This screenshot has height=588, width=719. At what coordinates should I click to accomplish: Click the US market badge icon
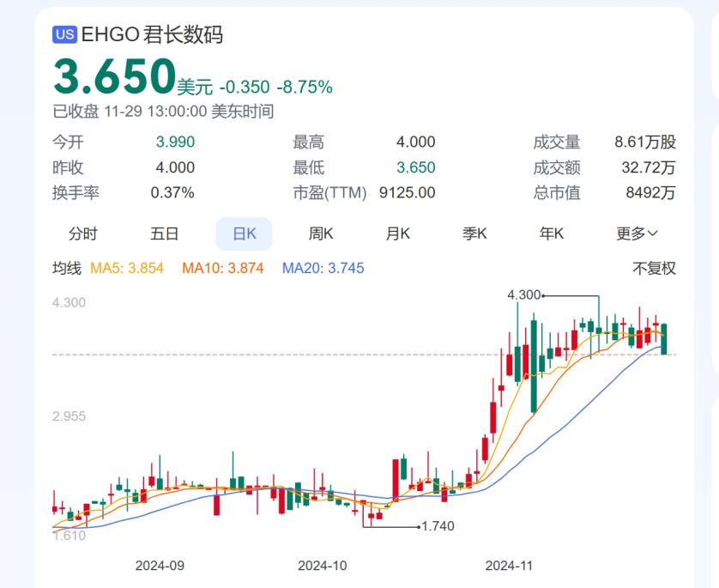pos(64,35)
